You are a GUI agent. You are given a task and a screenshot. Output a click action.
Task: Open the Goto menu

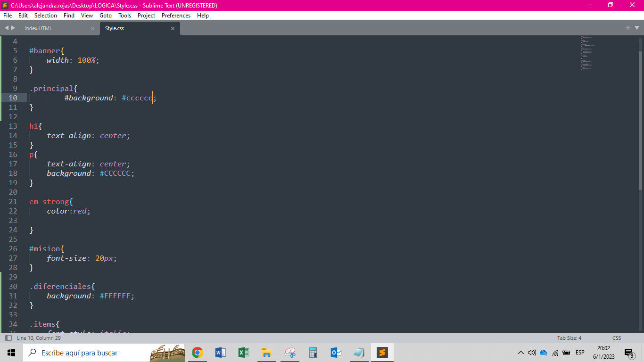tap(106, 16)
